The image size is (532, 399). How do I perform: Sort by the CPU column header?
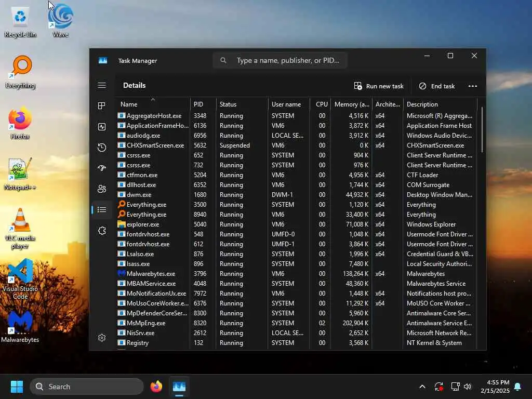click(x=320, y=104)
